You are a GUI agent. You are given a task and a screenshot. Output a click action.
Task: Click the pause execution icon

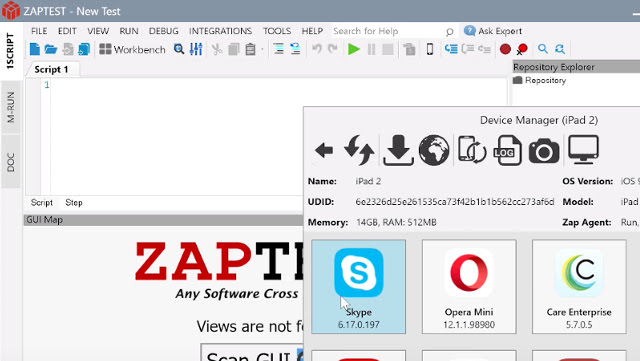pos(371,49)
